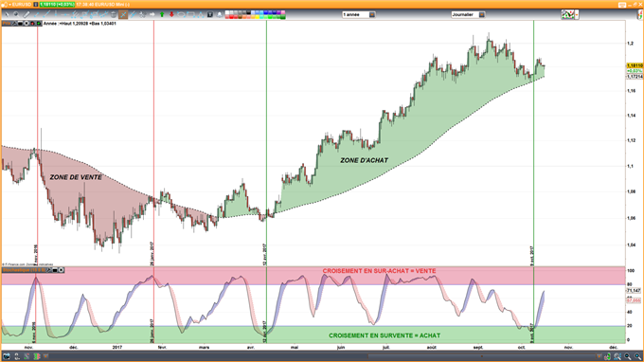Image resolution: width=644 pixels, height=362 pixels.
Task: Click the bottom-left camera snapshot icon
Action: pos(7,356)
